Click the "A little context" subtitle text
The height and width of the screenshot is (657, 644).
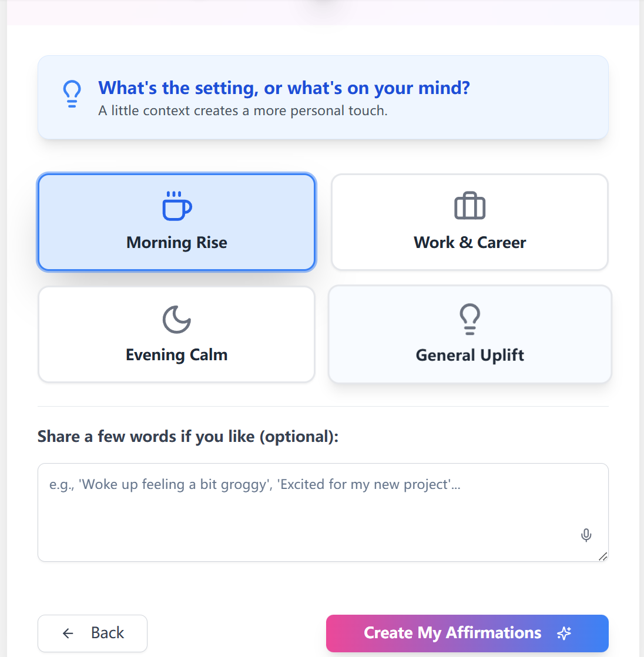pos(243,110)
